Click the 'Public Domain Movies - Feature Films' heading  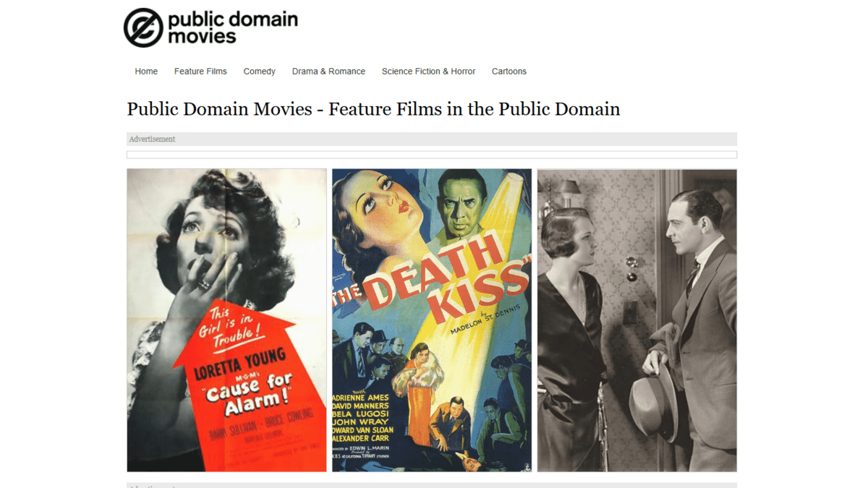(x=373, y=109)
